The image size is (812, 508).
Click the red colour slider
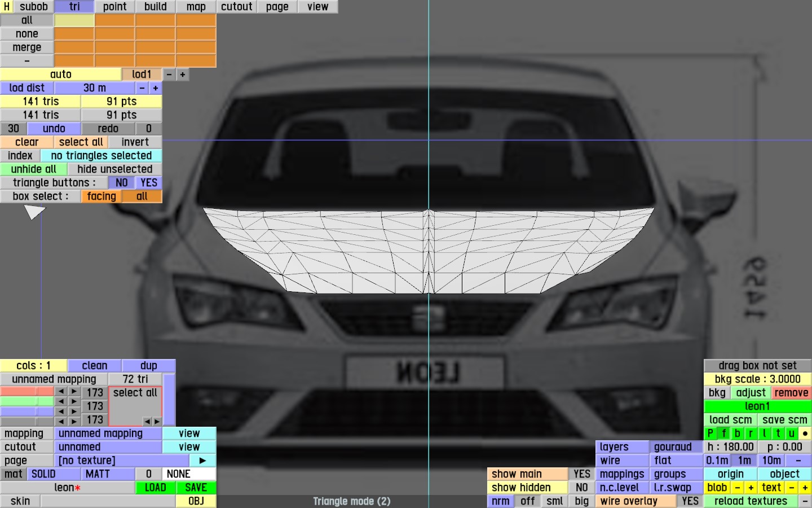point(27,391)
